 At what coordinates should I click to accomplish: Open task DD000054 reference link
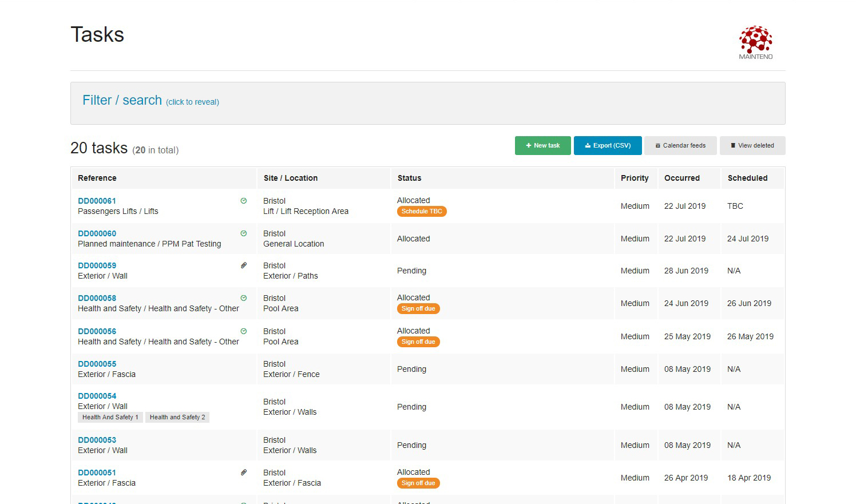click(x=97, y=396)
